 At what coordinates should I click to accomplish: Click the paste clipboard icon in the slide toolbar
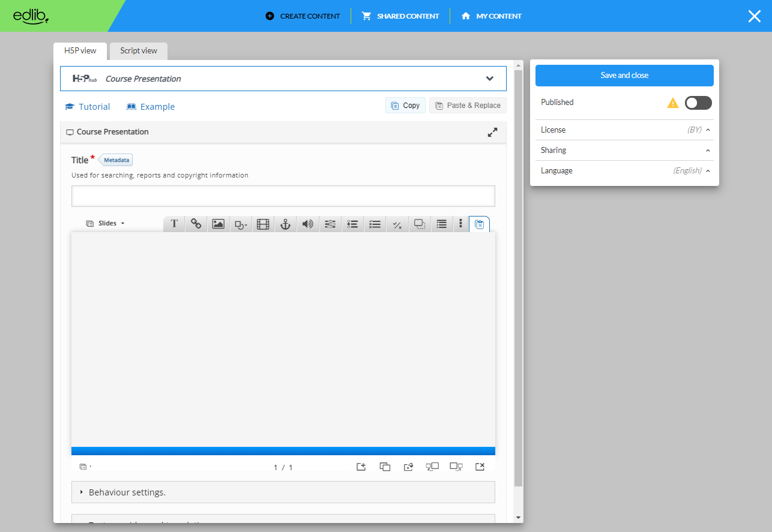coord(479,224)
